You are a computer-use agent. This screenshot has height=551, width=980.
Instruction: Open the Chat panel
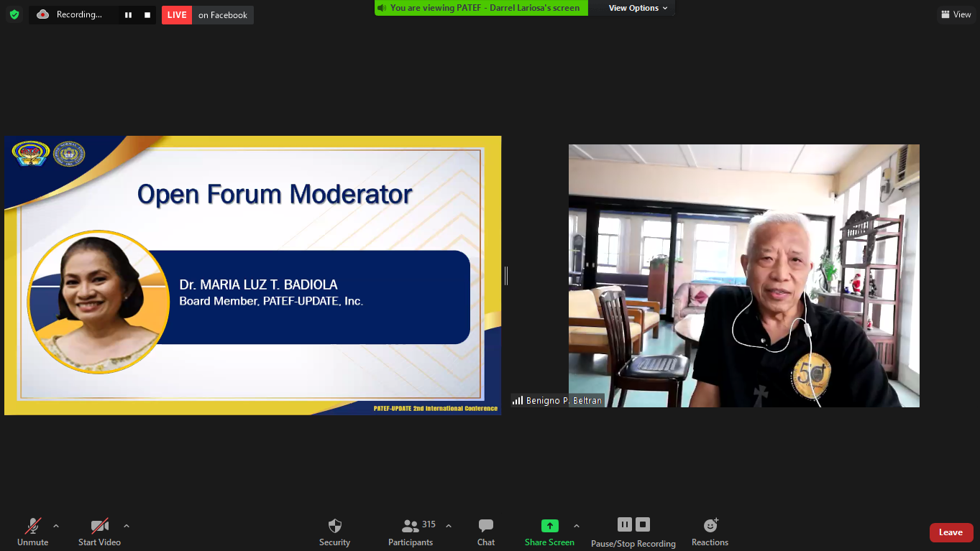tap(486, 532)
